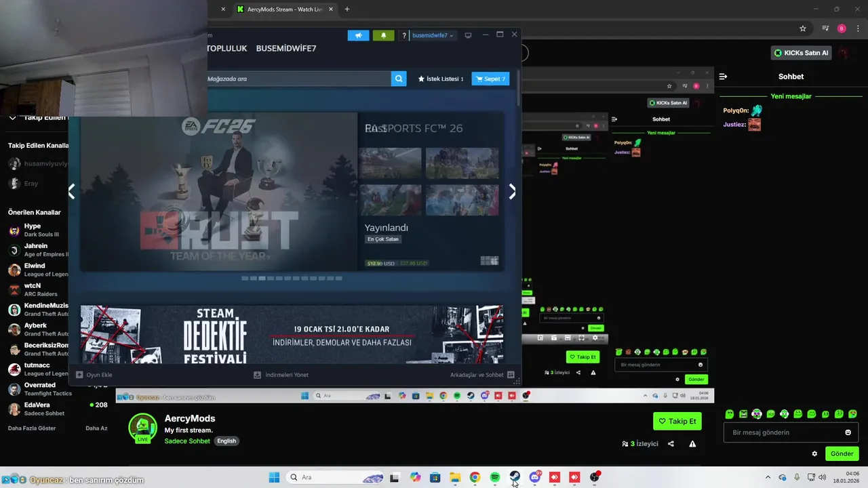Click En Çok Satan tag
The width and height of the screenshot is (868, 488).
tap(383, 239)
